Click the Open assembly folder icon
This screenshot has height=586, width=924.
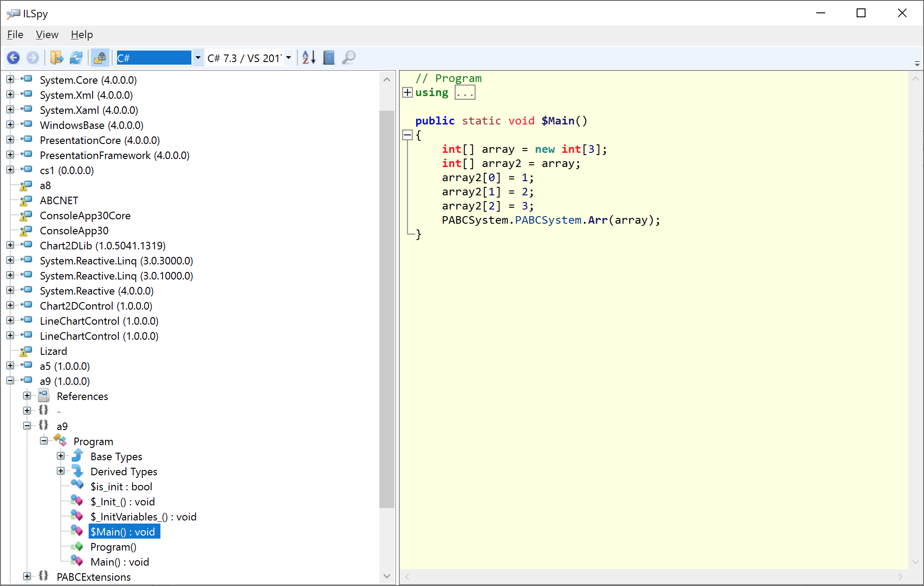pos(57,58)
